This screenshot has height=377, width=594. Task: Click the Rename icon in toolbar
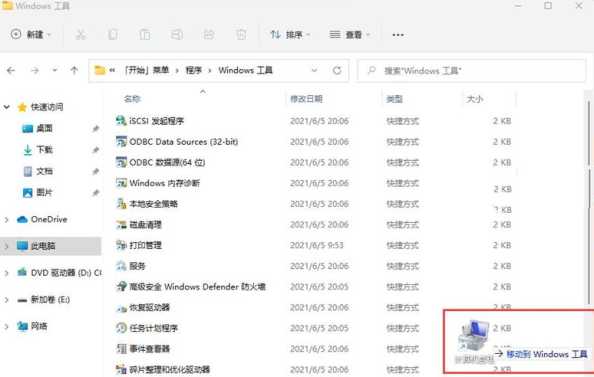177,35
